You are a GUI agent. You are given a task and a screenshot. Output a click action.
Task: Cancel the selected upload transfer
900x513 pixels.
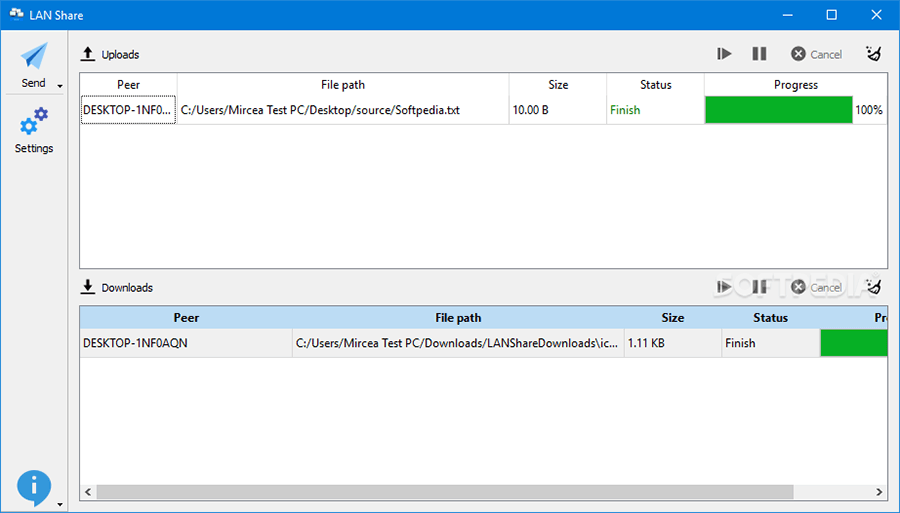(816, 54)
